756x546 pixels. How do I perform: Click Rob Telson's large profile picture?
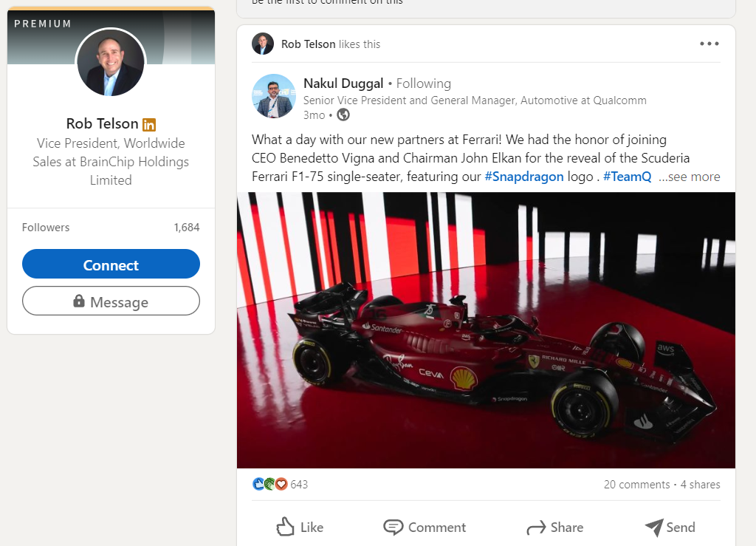point(111,63)
